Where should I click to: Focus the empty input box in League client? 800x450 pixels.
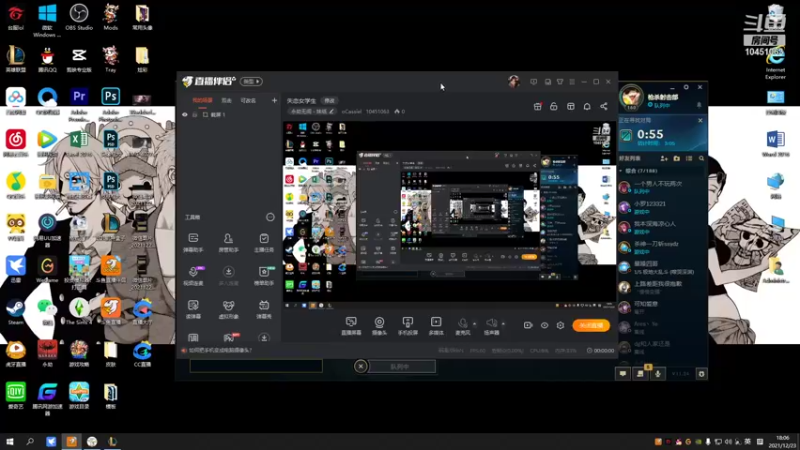(256, 365)
